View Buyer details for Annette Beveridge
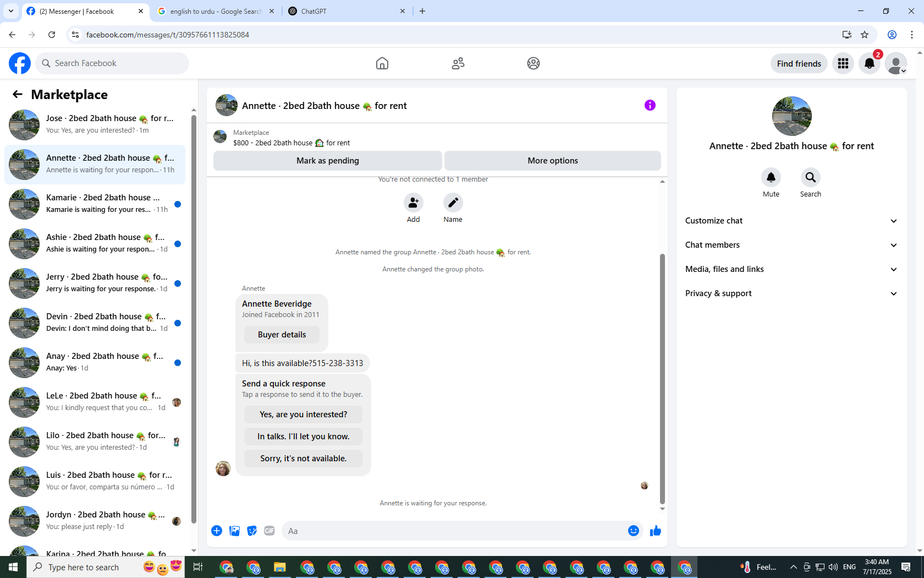Screen dimensions: 924x578 [282, 335]
